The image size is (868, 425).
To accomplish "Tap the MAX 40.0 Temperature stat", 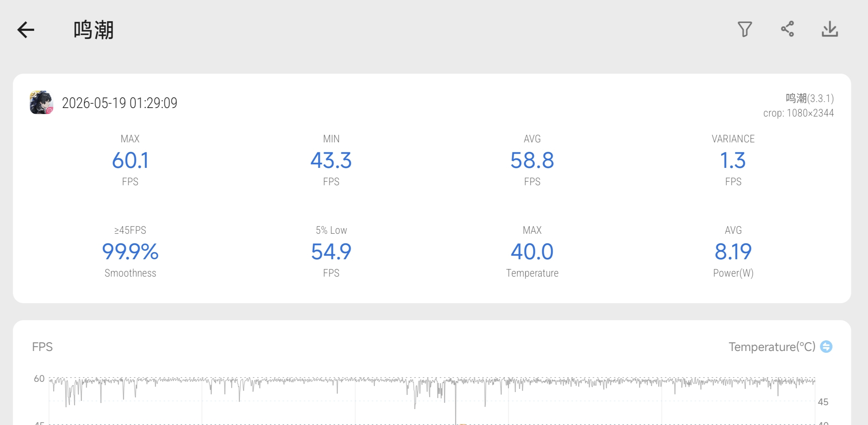I will (x=532, y=251).
